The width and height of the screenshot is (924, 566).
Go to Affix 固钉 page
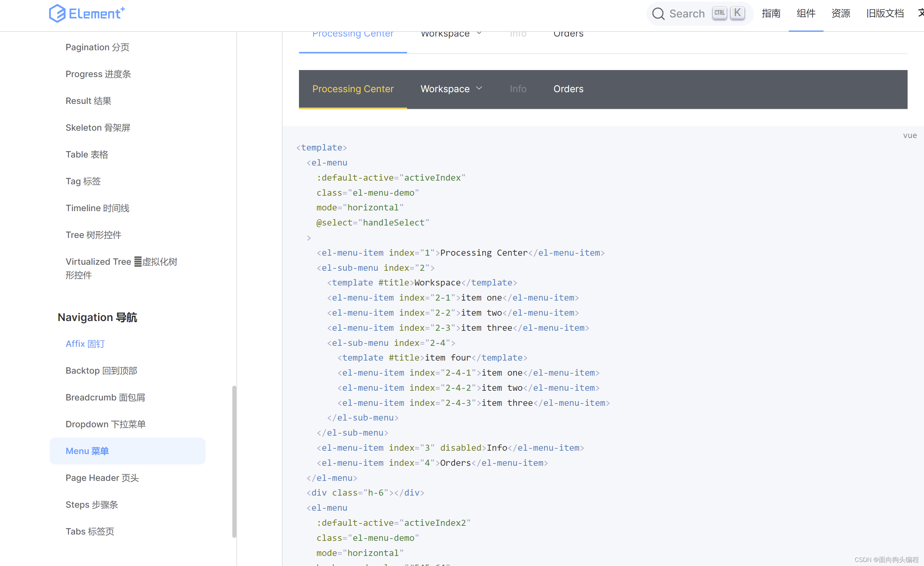(x=85, y=344)
